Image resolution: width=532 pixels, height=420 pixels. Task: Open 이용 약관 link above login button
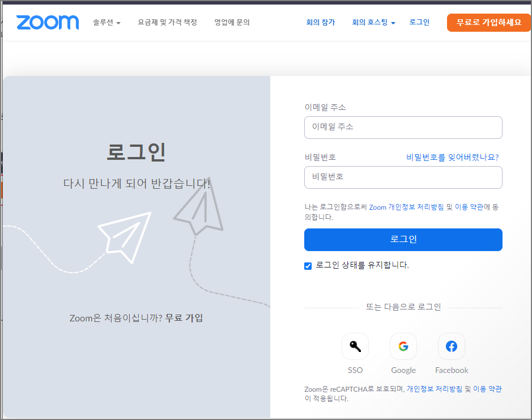[469, 207]
